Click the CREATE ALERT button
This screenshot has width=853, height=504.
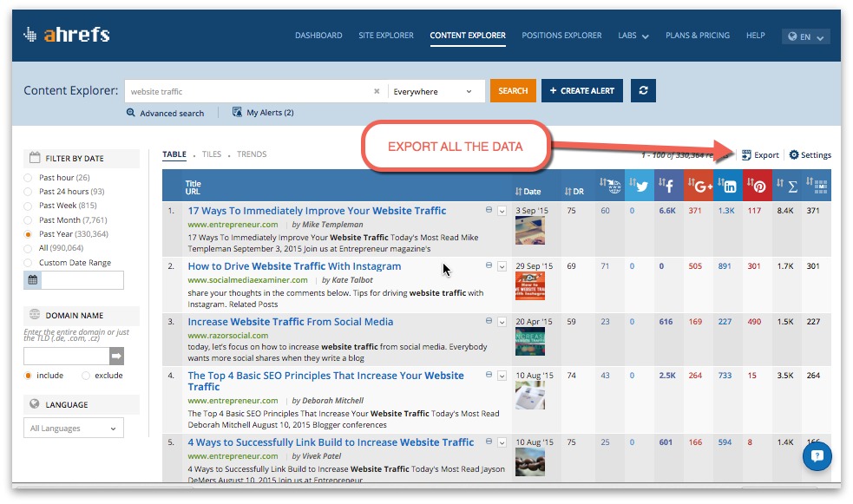coord(581,91)
